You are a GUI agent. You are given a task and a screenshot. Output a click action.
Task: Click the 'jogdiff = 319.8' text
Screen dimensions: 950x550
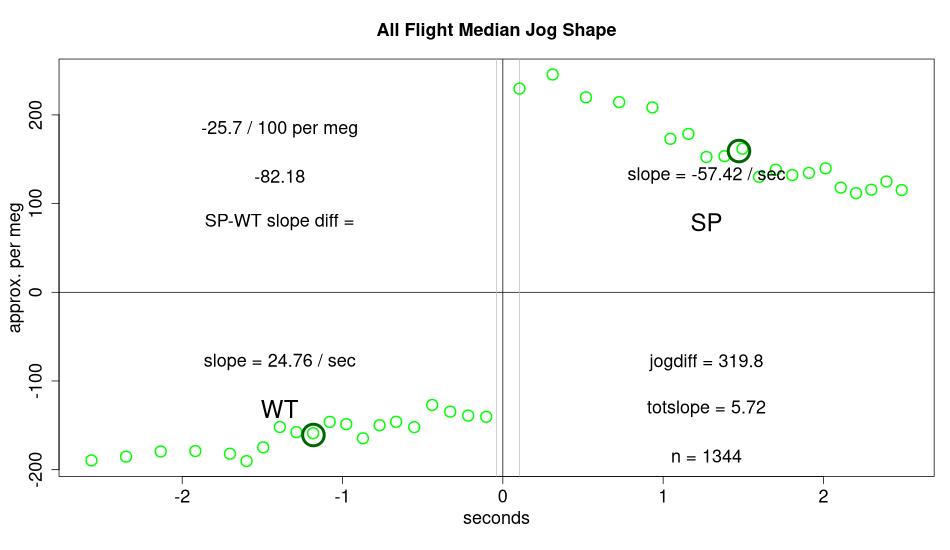(706, 361)
